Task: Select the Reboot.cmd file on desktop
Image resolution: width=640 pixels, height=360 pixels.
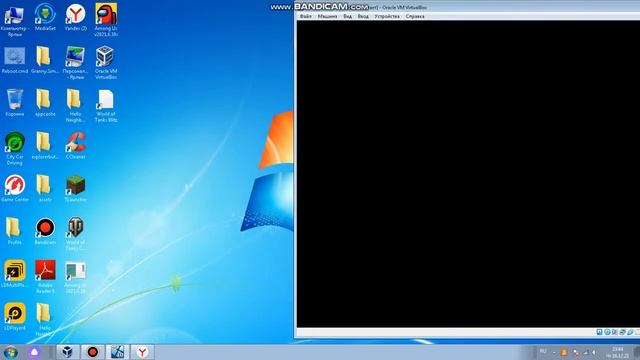Action: [15, 60]
